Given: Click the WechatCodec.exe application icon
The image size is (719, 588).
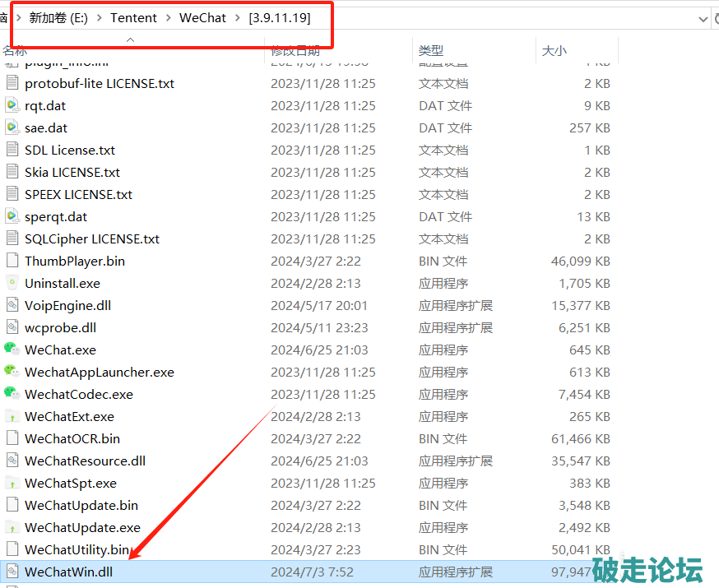Looking at the screenshot, I should click(12, 394).
